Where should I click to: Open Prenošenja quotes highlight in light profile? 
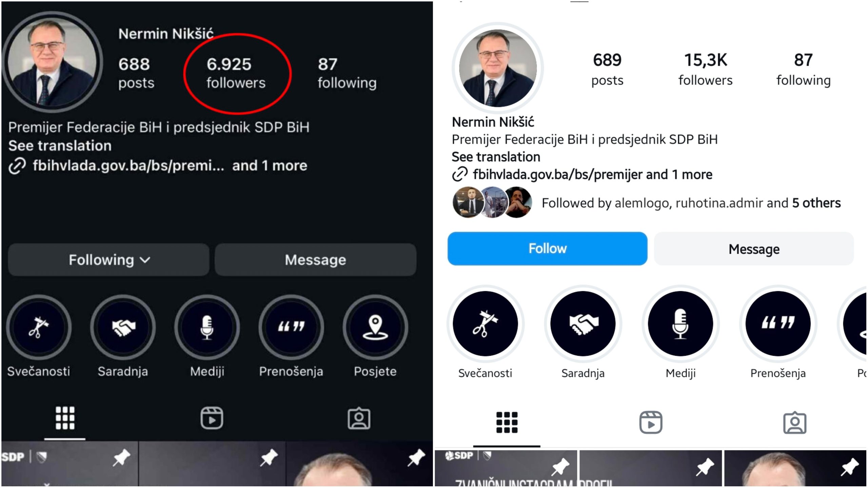coord(778,324)
